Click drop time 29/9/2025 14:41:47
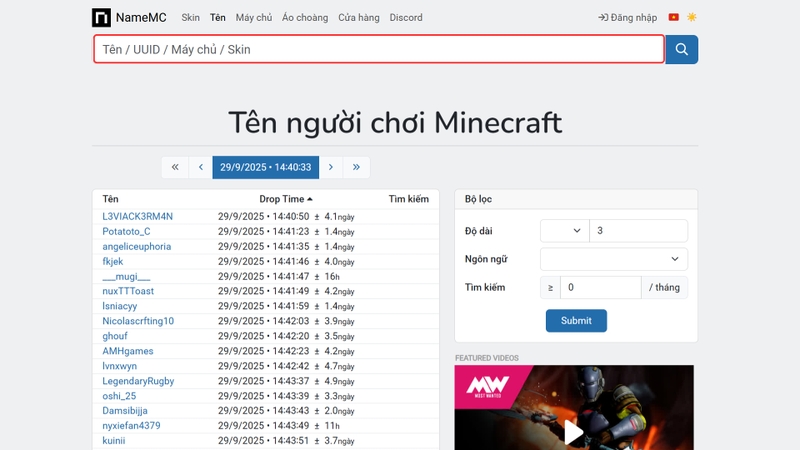Image resolution: width=800 pixels, height=450 pixels. pyautogui.click(x=264, y=277)
